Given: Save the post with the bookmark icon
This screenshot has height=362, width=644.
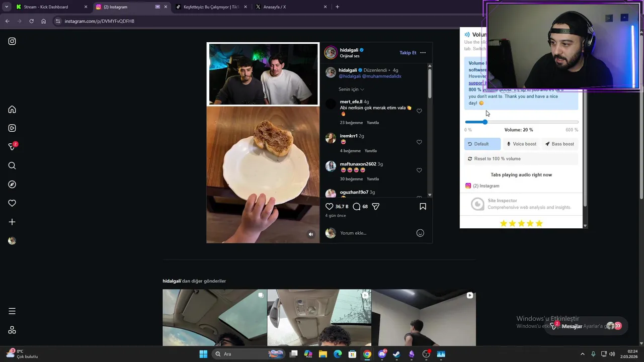Looking at the screenshot, I should tap(423, 207).
